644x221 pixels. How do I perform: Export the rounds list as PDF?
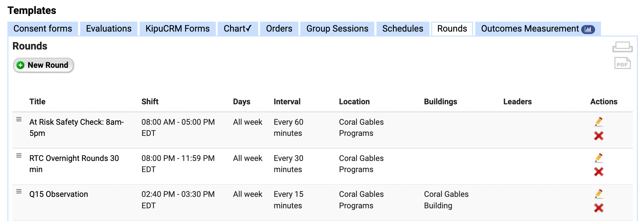pyautogui.click(x=622, y=63)
